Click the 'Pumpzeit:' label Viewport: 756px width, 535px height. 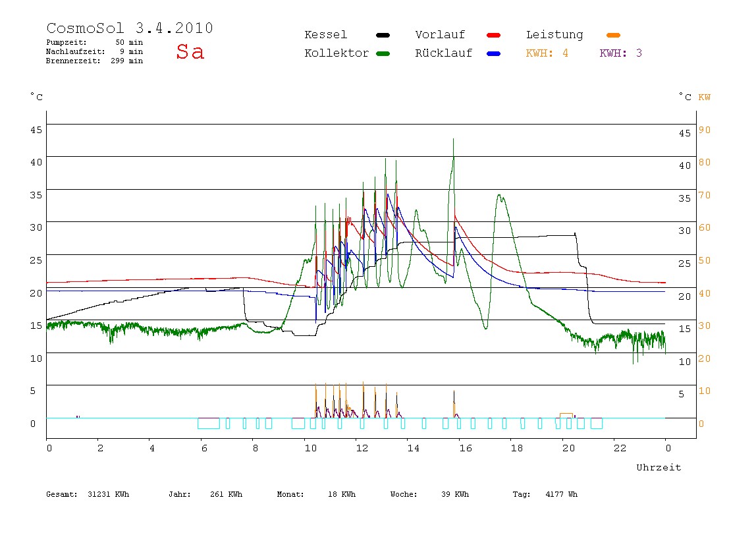coord(67,42)
